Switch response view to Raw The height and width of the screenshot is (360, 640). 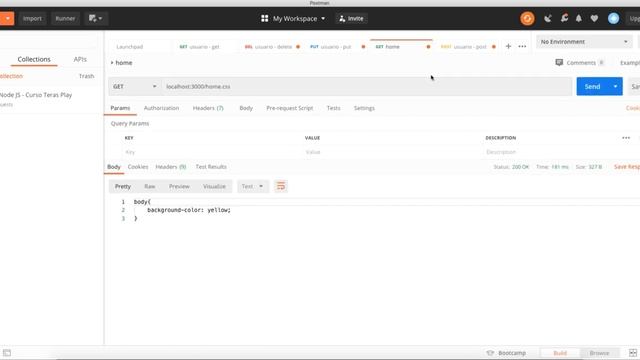tap(150, 187)
